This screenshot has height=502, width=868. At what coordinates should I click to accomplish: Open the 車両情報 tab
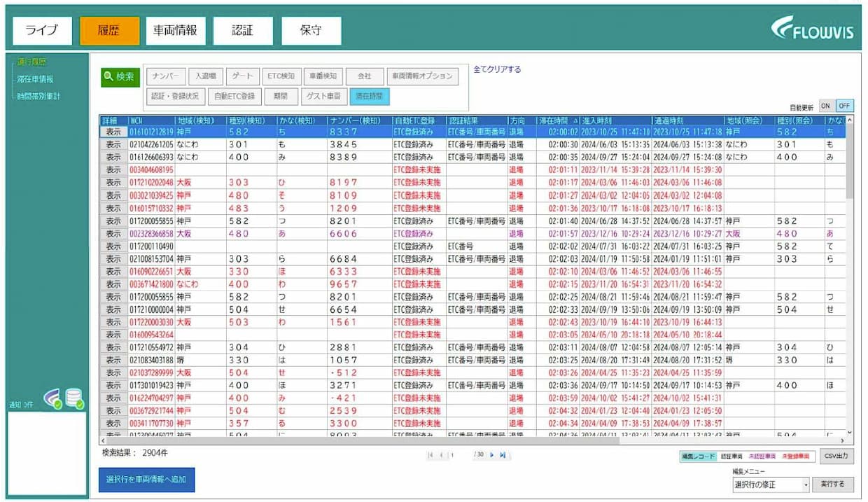[x=175, y=31]
